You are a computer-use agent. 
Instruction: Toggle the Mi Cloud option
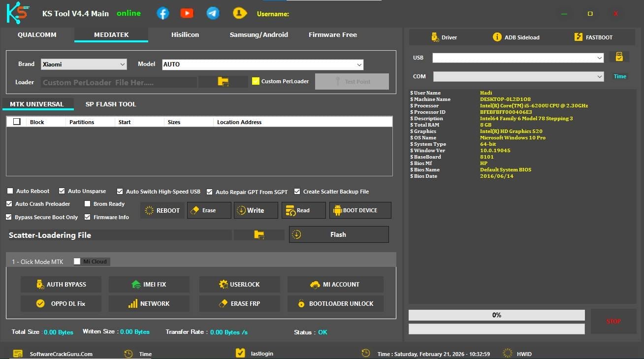point(77,261)
